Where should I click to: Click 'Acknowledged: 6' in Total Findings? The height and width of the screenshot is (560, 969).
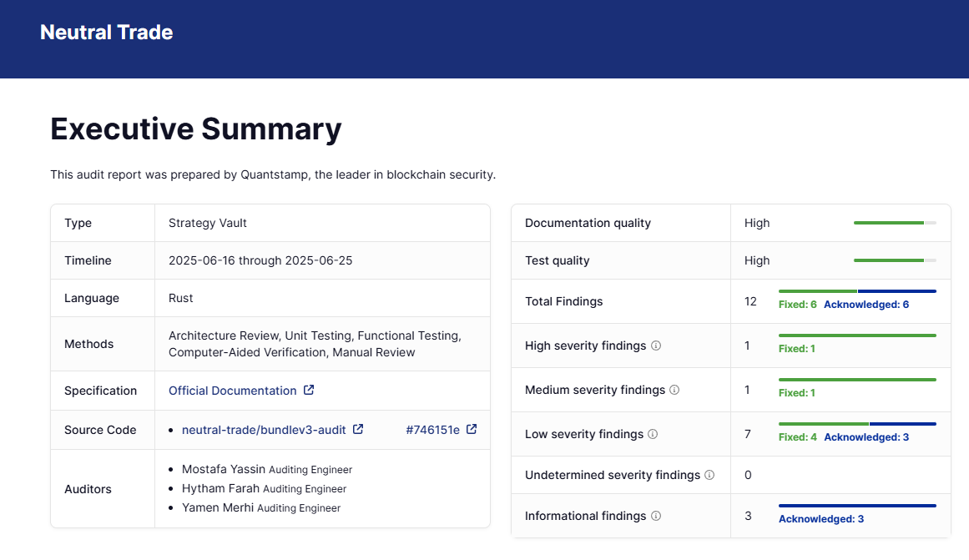coord(866,305)
